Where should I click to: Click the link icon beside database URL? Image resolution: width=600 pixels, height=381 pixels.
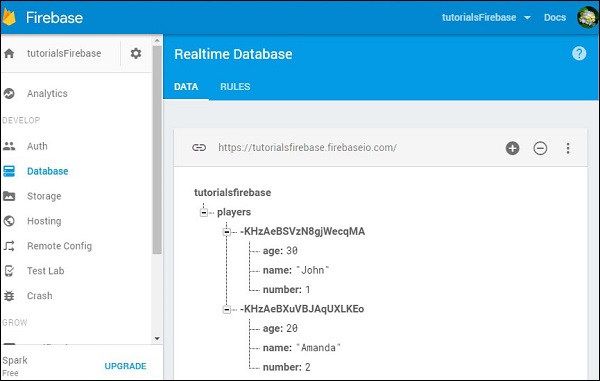199,148
